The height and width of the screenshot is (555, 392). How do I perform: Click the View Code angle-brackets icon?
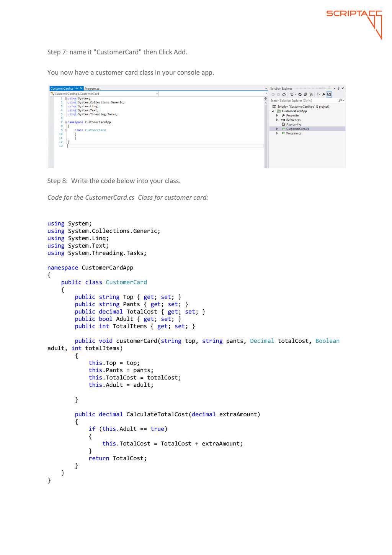point(318,94)
